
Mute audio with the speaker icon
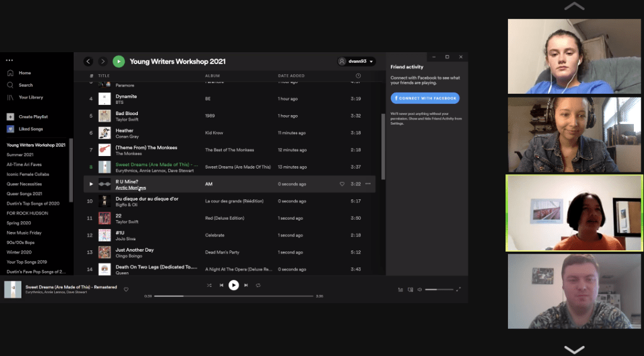420,289
